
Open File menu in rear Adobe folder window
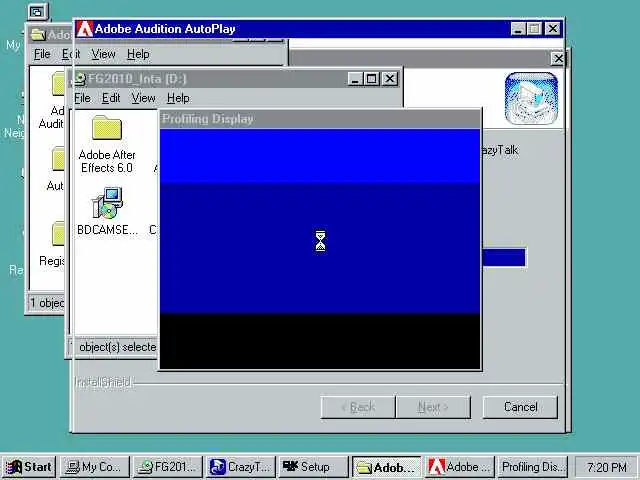[x=42, y=54]
